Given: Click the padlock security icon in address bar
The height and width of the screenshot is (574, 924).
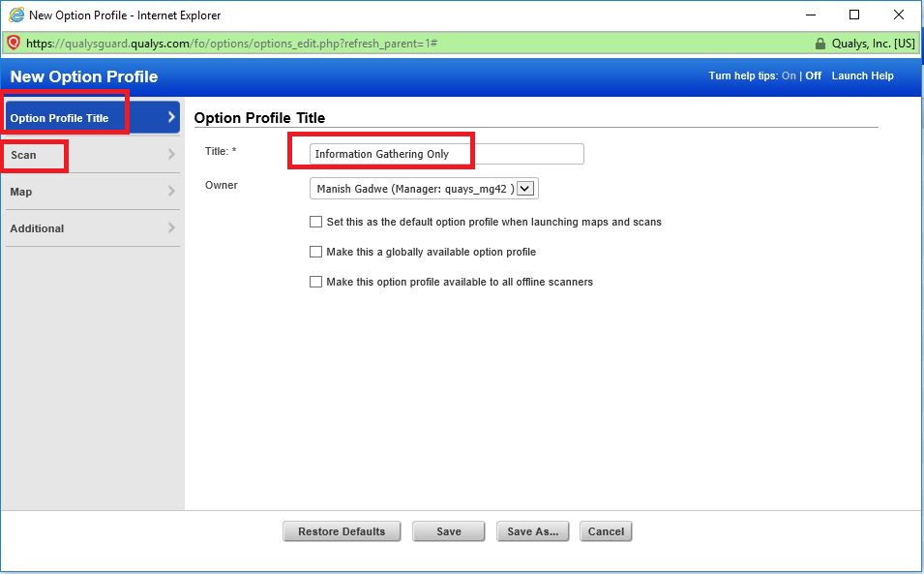Looking at the screenshot, I should coord(821,43).
